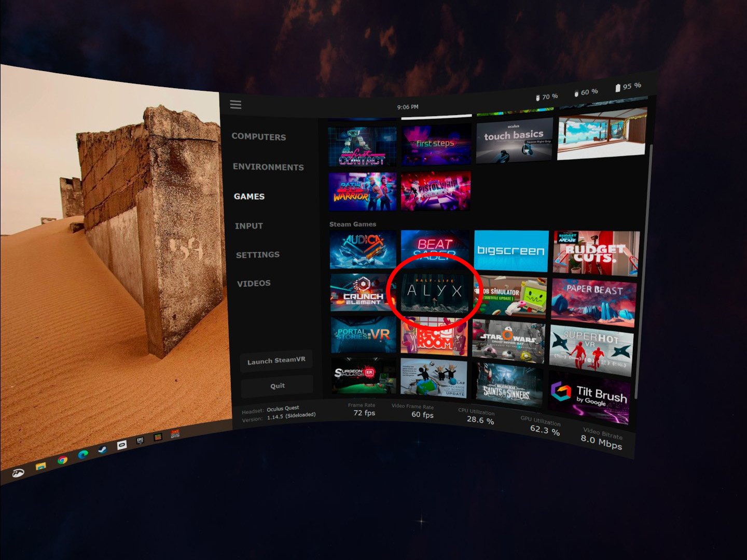Launch Portal Stories VR
Image resolution: width=747 pixels, height=560 pixels.
pos(363,335)
